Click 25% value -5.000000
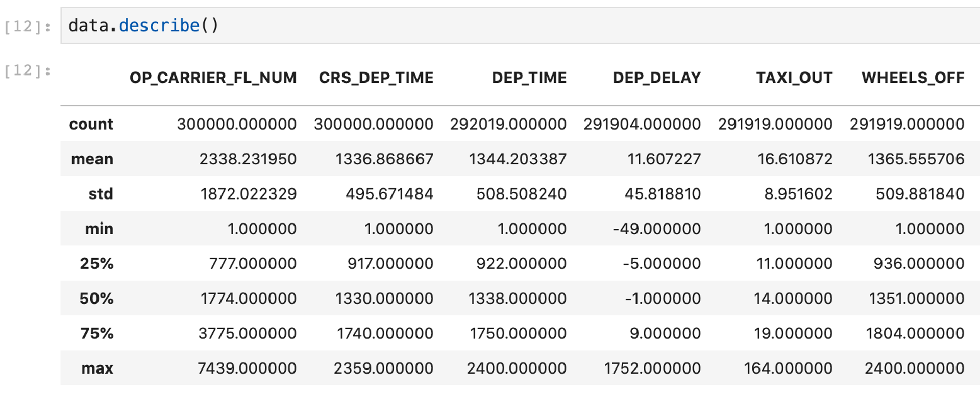 (661, 263)
